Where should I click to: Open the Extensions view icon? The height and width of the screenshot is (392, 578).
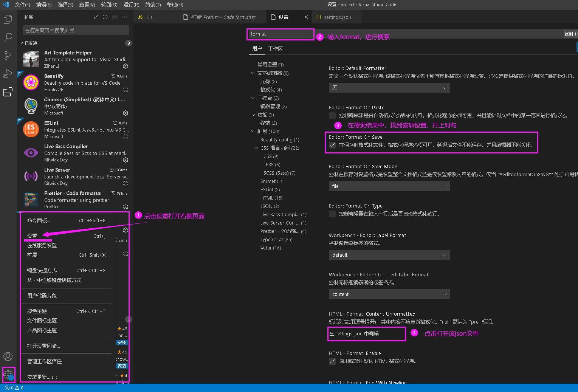[x=8, y=92]
